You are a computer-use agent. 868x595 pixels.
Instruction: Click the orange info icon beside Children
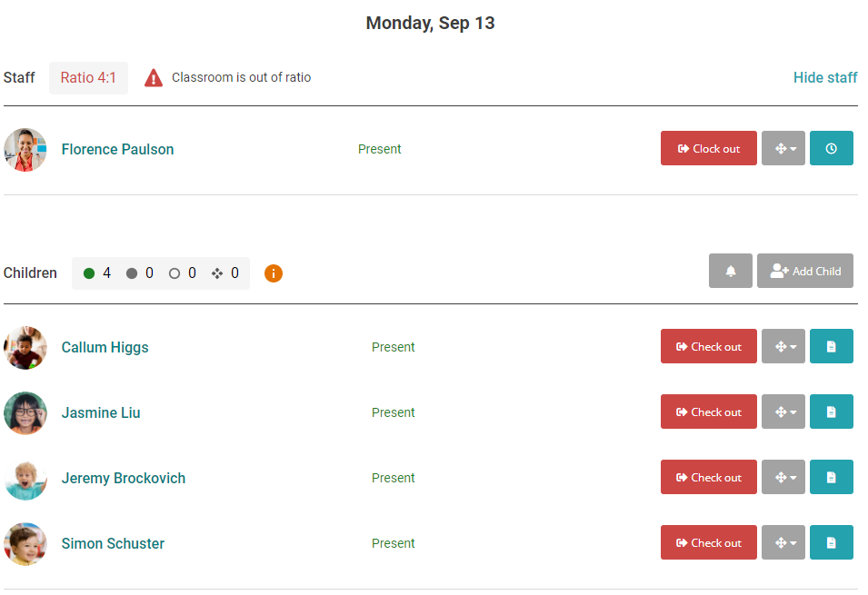click(274, 273)
